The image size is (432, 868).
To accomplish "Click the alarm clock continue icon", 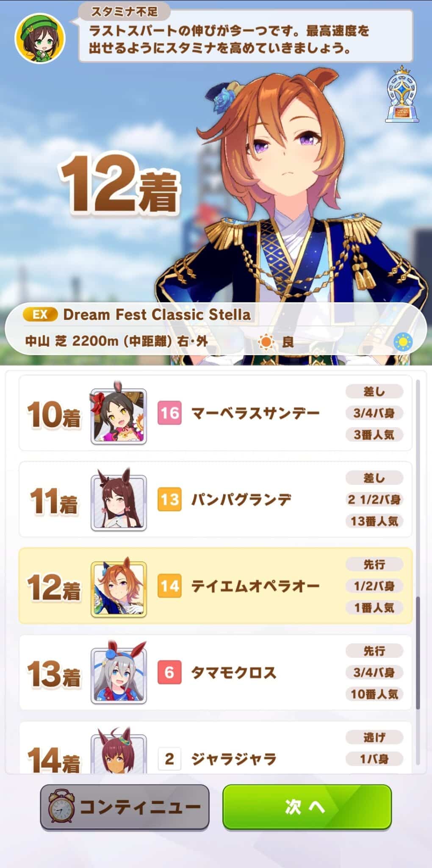I will 61,807.
